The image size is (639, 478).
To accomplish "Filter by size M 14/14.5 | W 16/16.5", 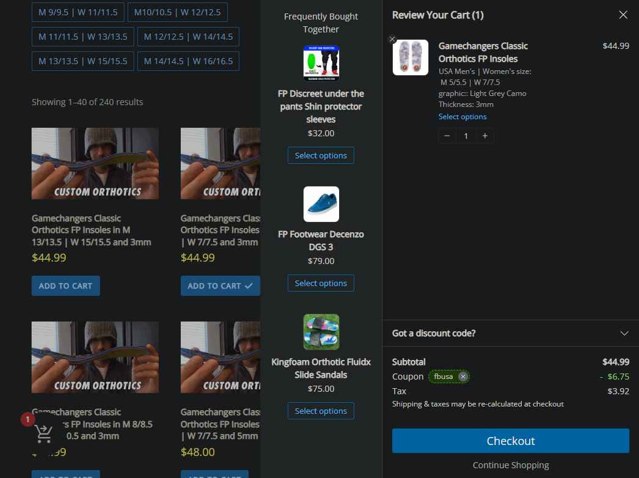I will click(188, 61).
